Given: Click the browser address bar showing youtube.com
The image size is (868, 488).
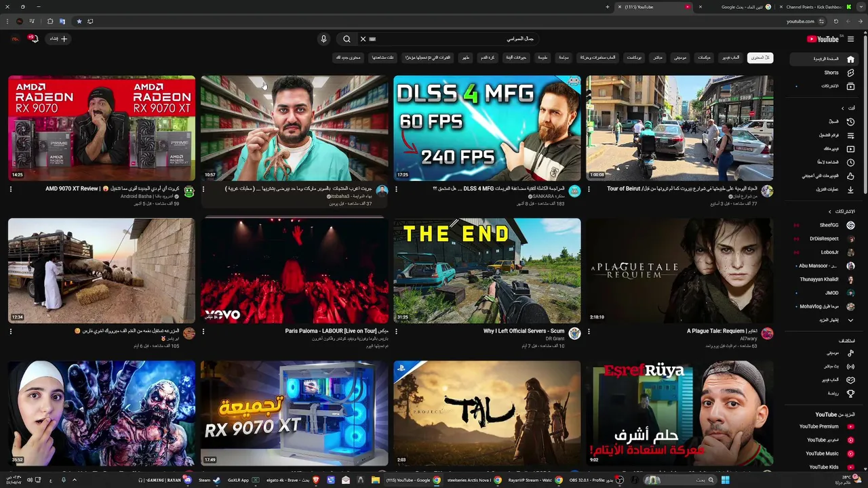Looking at the screenshot, I should 448,21.
